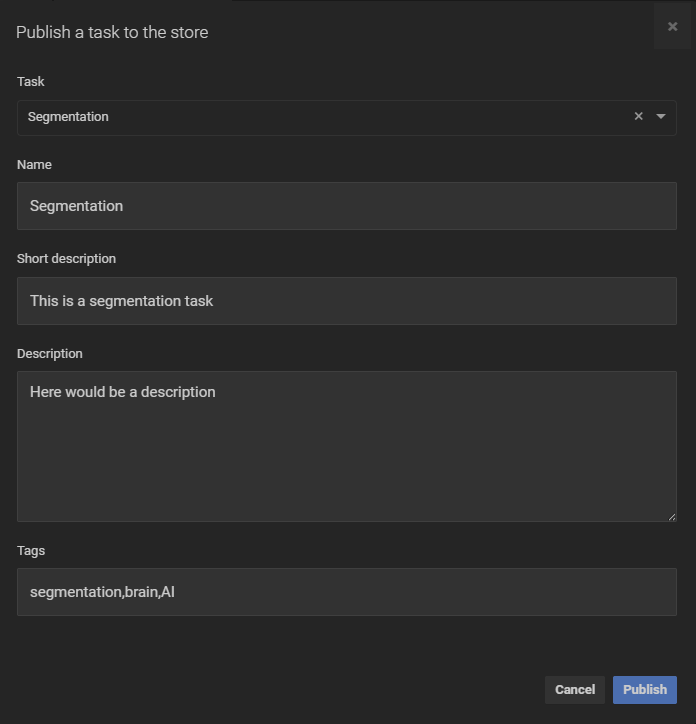The image size is (696, 724).
Task: Open the Task select box showing Segmentation
Action: click(347, 118)
